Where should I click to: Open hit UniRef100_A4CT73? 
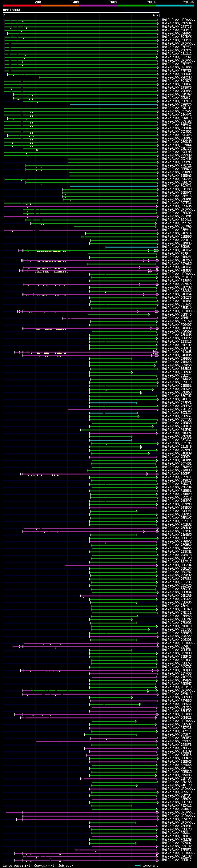point(177,785)
